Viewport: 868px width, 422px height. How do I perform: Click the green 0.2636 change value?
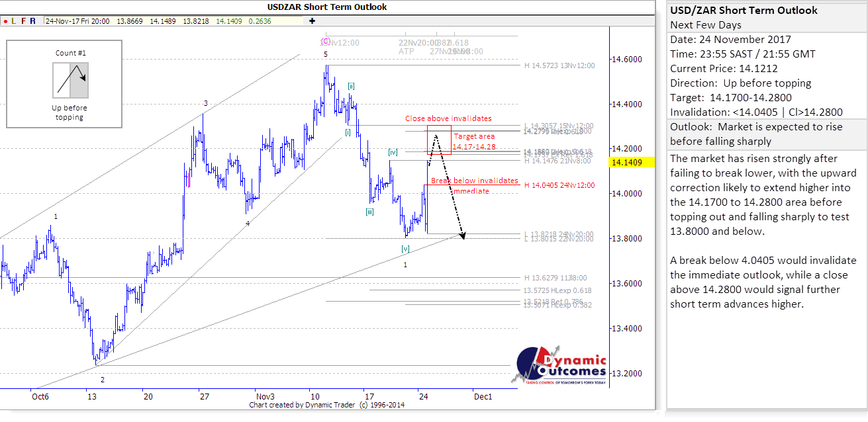(x=259, y=21)
